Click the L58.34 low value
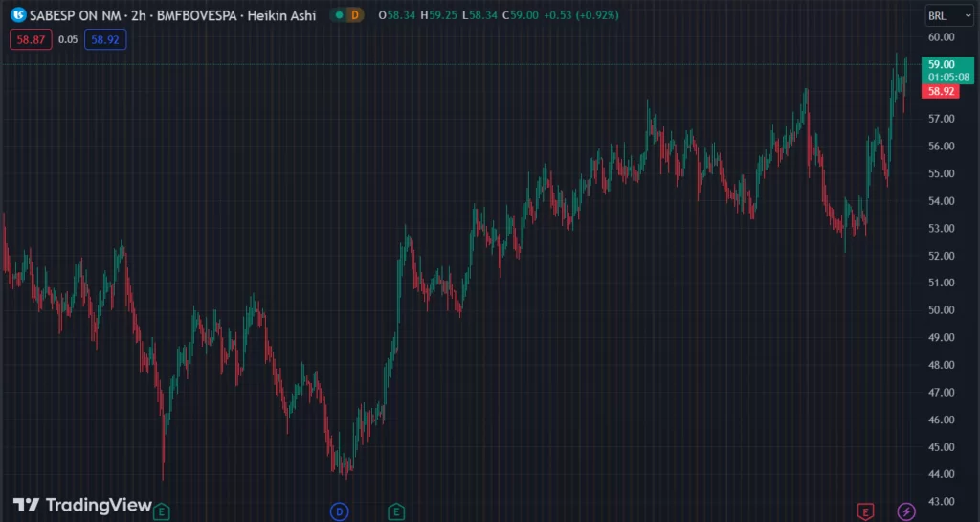This screenshot has width=980, height=522. pyautogui.click(x=479, y=15)
